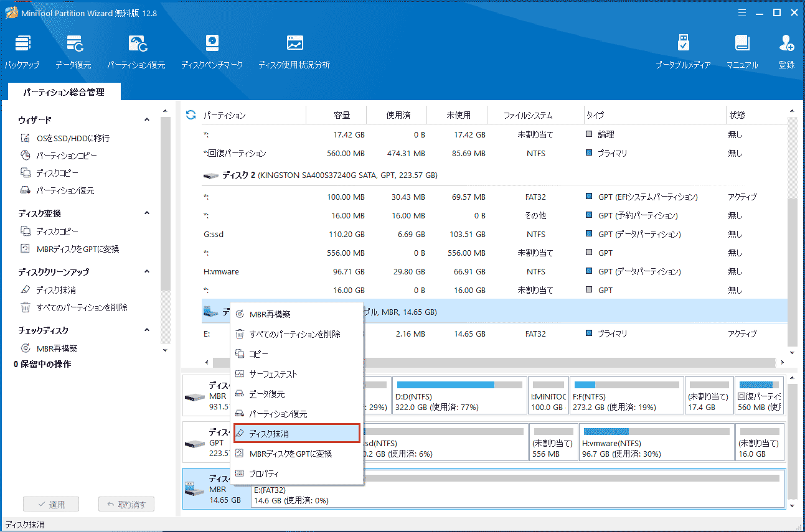Open the バックアップ (Backup) toolbar icon

click(x=22, y=52)
